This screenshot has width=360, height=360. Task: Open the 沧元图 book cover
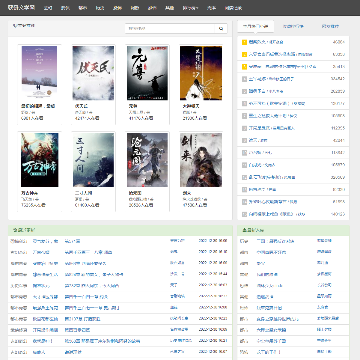[147, 160]
